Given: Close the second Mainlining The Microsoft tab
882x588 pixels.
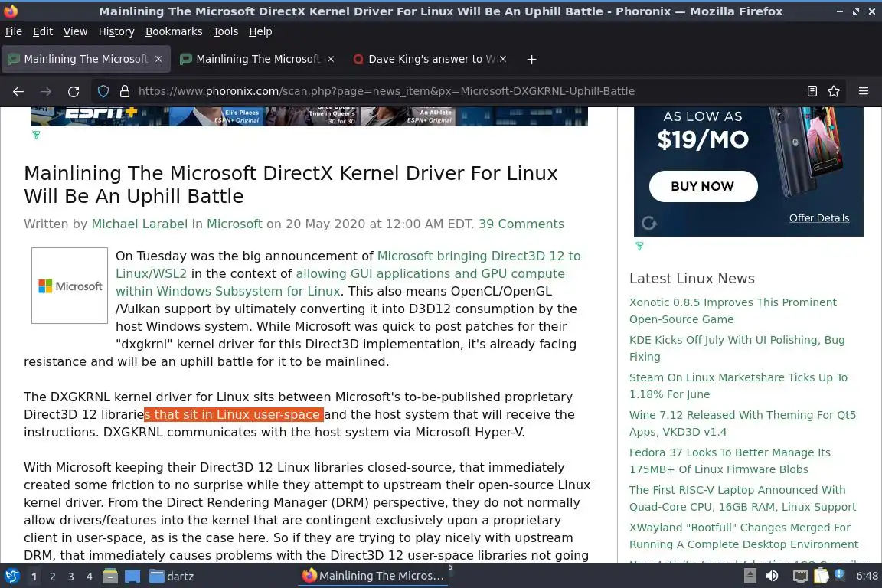Looking at the screenshot, I should (331, 59).
